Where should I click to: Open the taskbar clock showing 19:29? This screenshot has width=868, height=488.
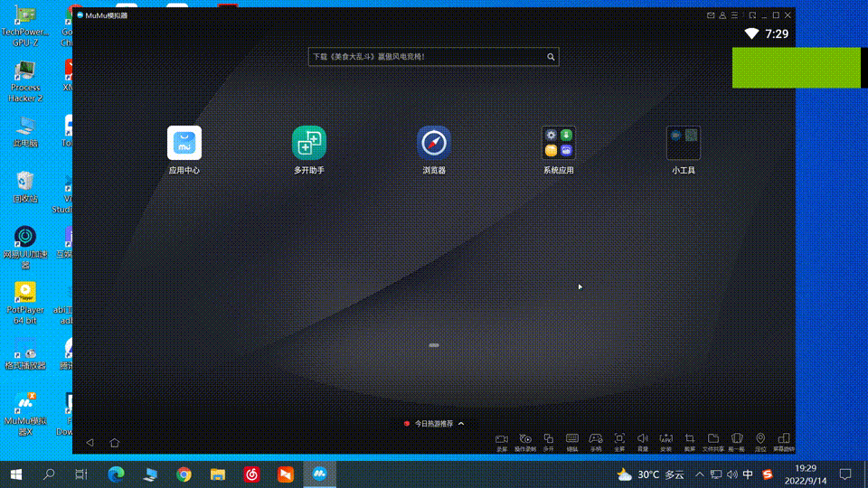[x=806, y=474]
